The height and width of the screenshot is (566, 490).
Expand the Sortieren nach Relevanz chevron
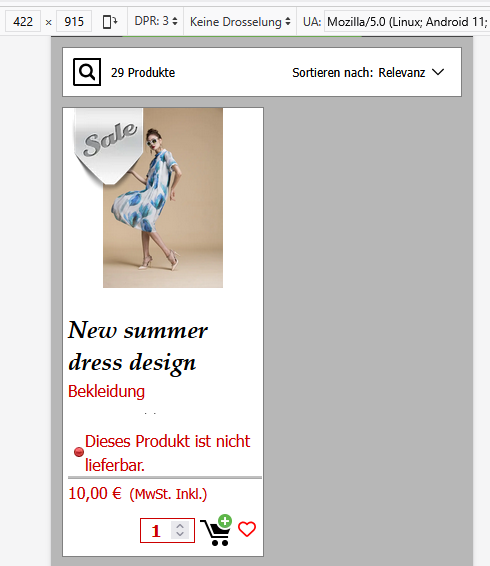(438, 72)
